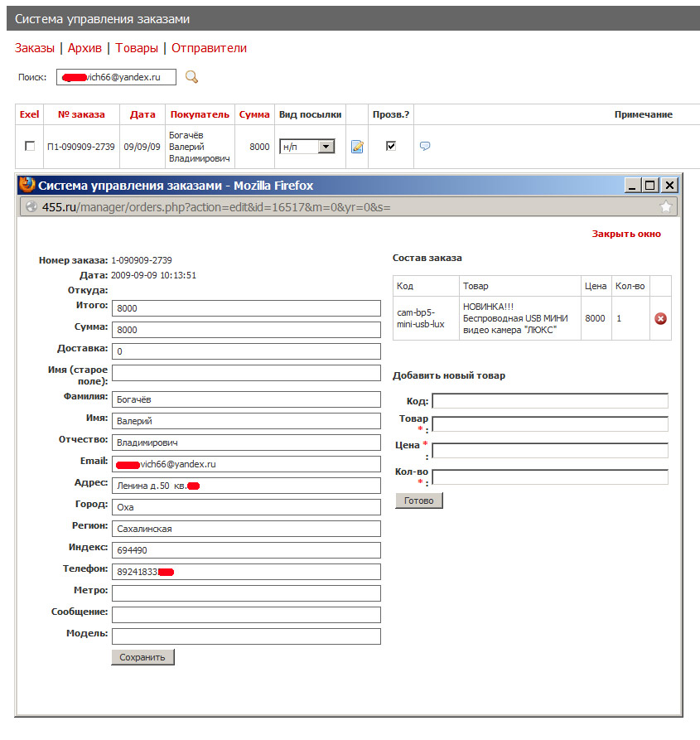Click the Готово button
The width and height of the screenshot is (700, 740).
pos(419,501)
